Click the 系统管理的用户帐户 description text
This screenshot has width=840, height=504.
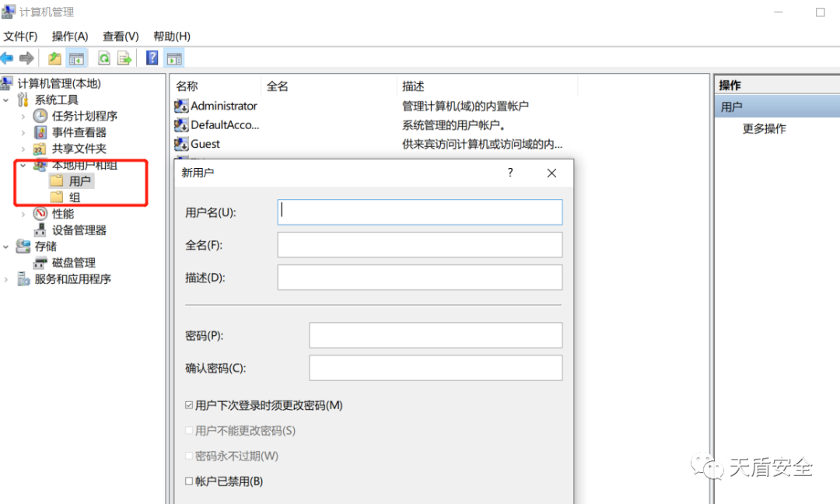point(453,124)
